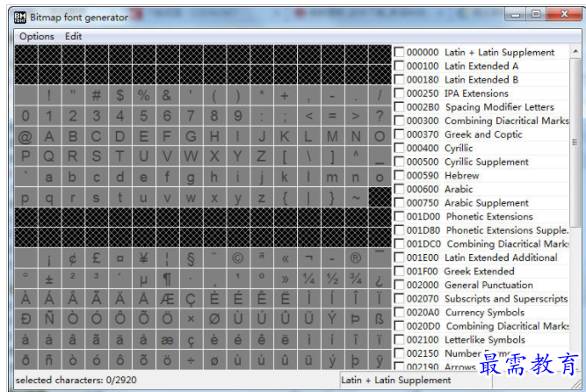This screenshot has height=392, width=586.
Task: Select the capital A glyph
Action: 49,136
